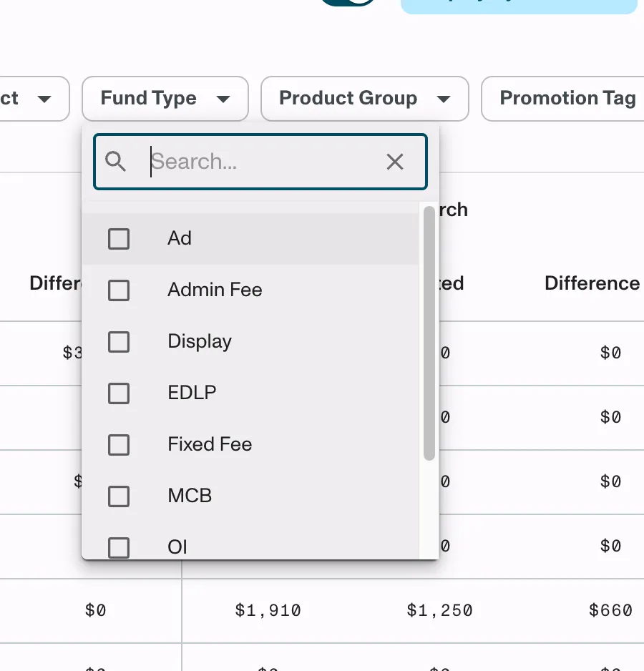
Task: Open the Promotion Tag filter
Action: [x=562, y=99]
